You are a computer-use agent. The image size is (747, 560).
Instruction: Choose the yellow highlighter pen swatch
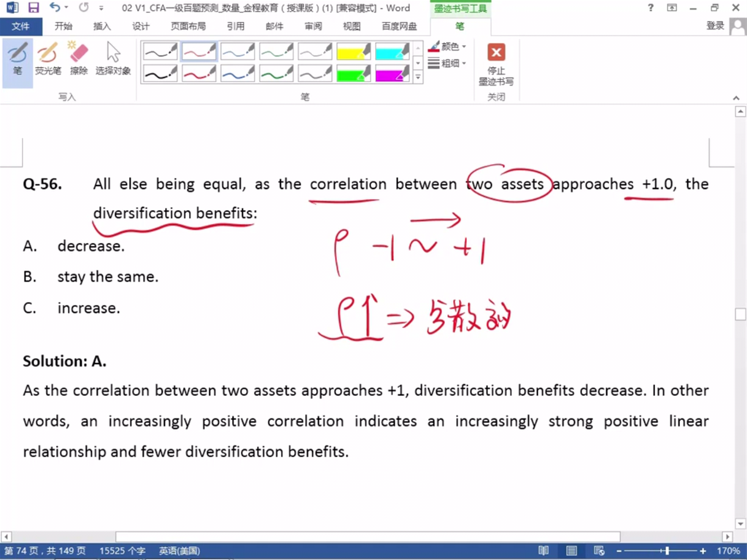point(354,51)
